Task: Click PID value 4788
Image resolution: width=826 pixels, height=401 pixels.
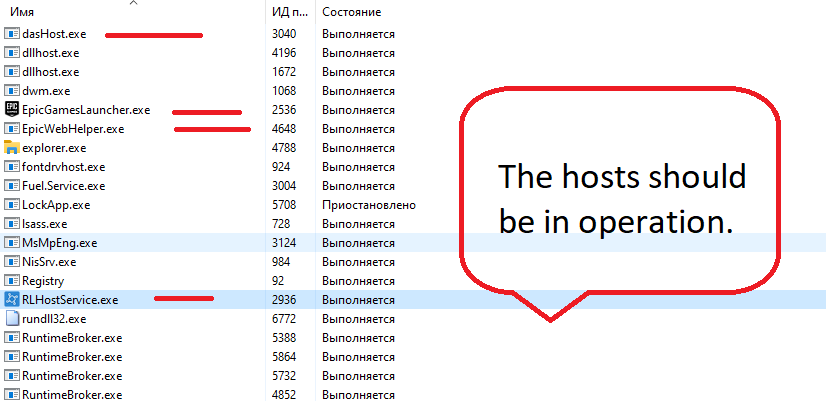Action: pyautogui.click(x=284, y=148)
